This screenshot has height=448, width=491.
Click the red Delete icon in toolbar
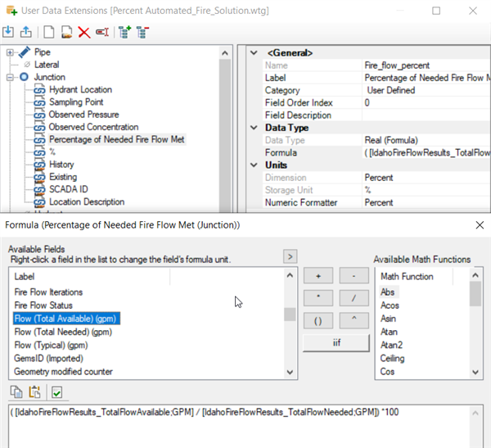click(x=83, y=33)
